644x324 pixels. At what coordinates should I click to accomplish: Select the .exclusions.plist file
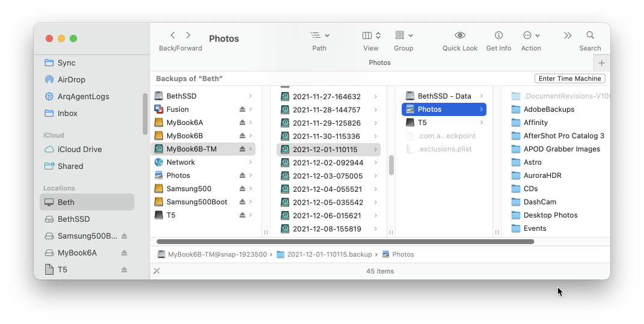click(444, 149)
